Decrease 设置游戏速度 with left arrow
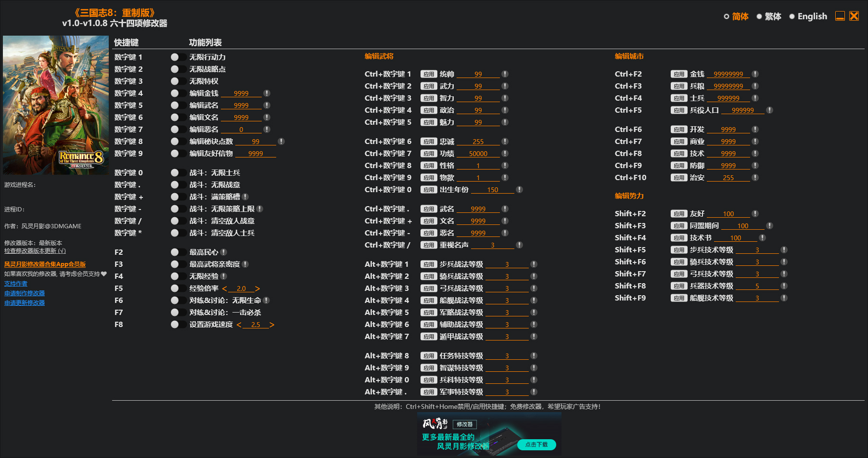Screen dimensions: 868x458 pos(239,325)
